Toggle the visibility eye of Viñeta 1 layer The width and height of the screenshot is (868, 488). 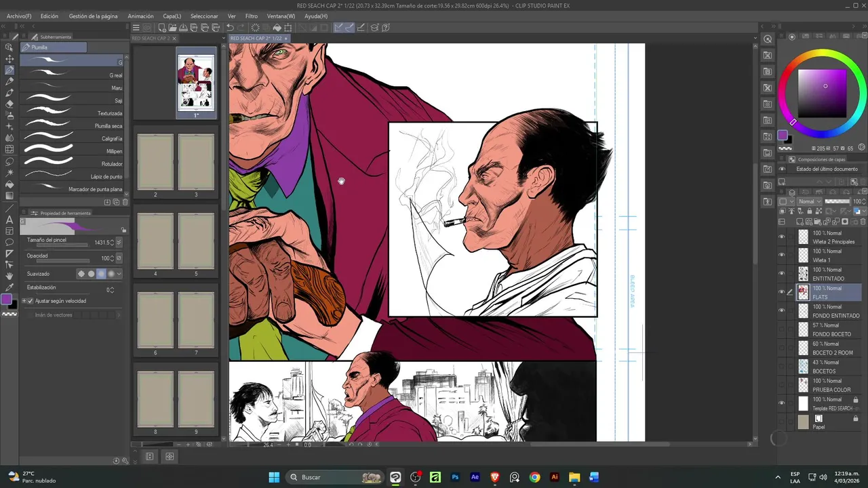click(x=781, y=255)
